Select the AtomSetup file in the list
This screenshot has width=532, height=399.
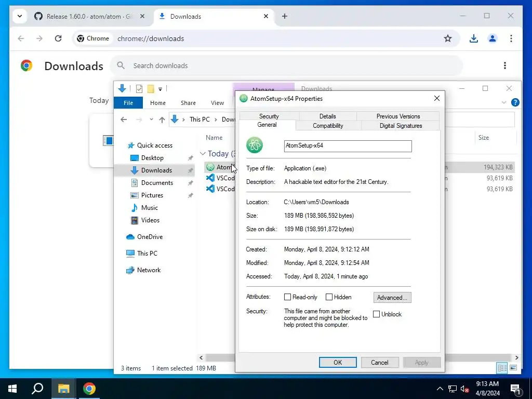(x=220, y=167)
